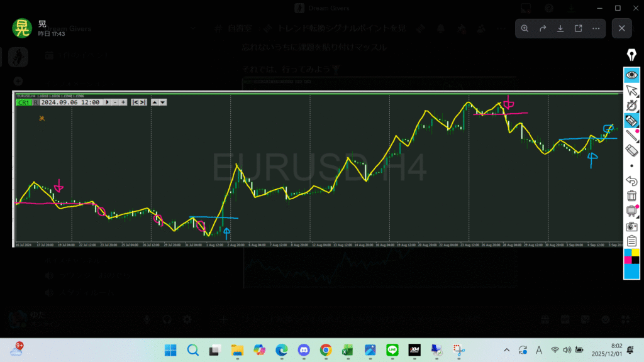
Task: Capture screen with the camera icon
Action: (x=631, y=226)
